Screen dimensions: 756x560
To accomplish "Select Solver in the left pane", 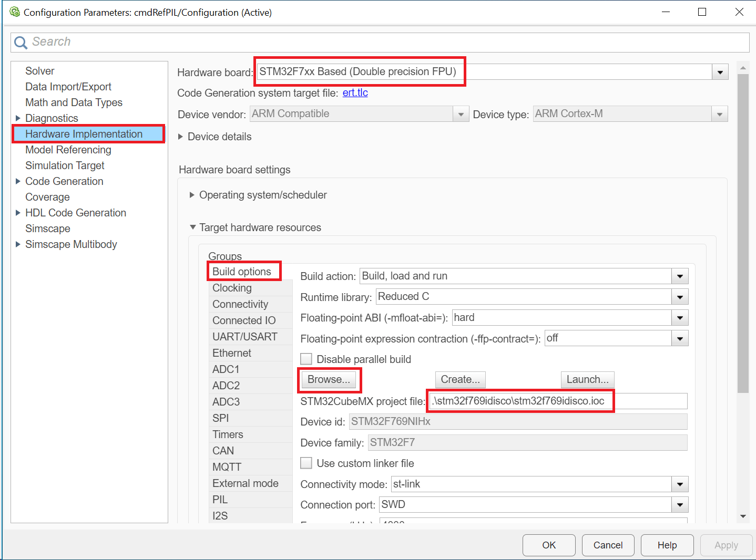I will pos(40,71).
